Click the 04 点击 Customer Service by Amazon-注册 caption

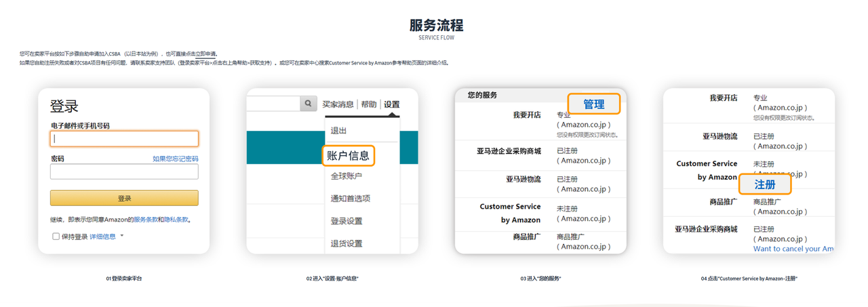[x=749, y=279]
